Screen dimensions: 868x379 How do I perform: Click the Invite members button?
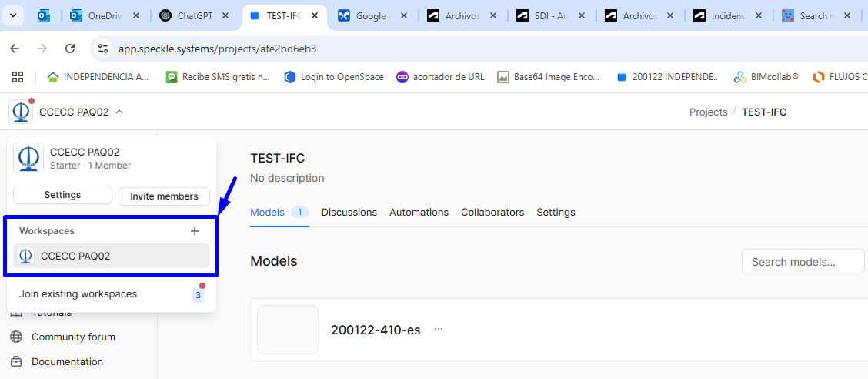[x=164, y=196]
